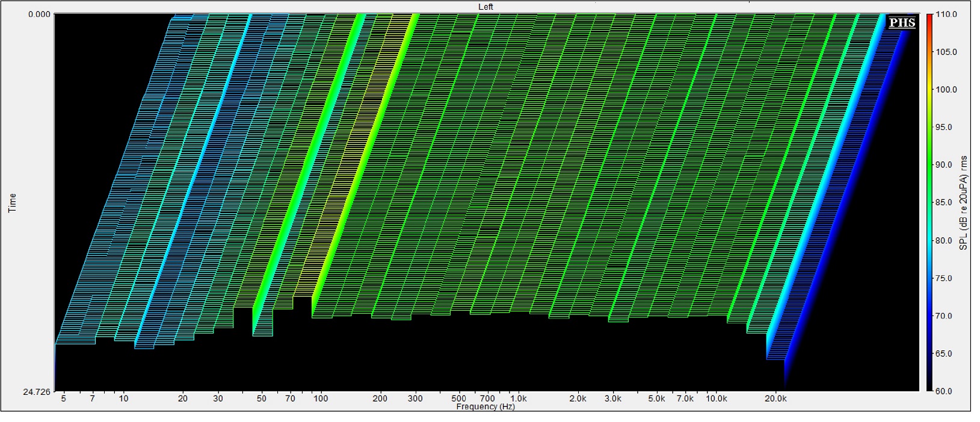Select the vertical "Time" axis label
Image resolution: width=980 pixels, height=422 pixels.
pos(12,203)
